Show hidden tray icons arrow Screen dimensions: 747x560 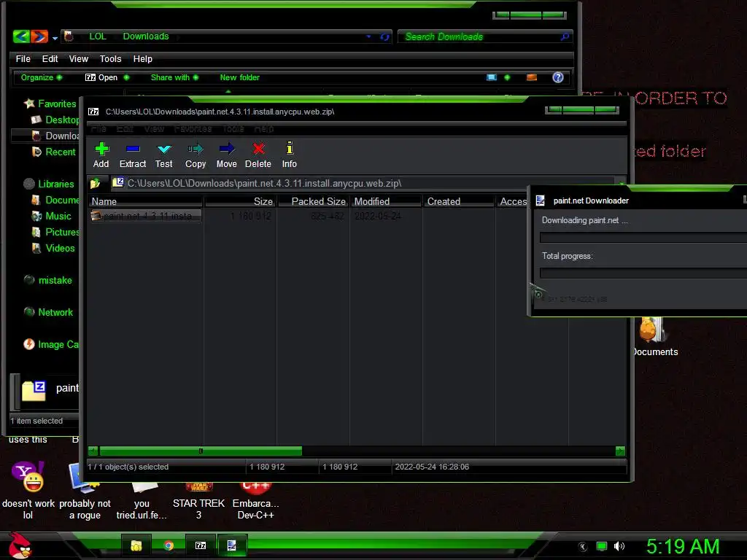coord(583,546)
